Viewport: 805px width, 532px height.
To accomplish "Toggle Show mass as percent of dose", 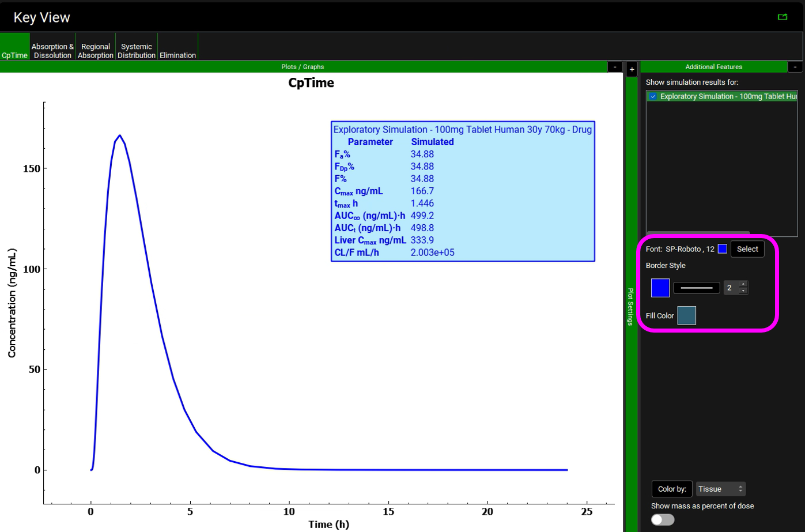I will (662, 519).
